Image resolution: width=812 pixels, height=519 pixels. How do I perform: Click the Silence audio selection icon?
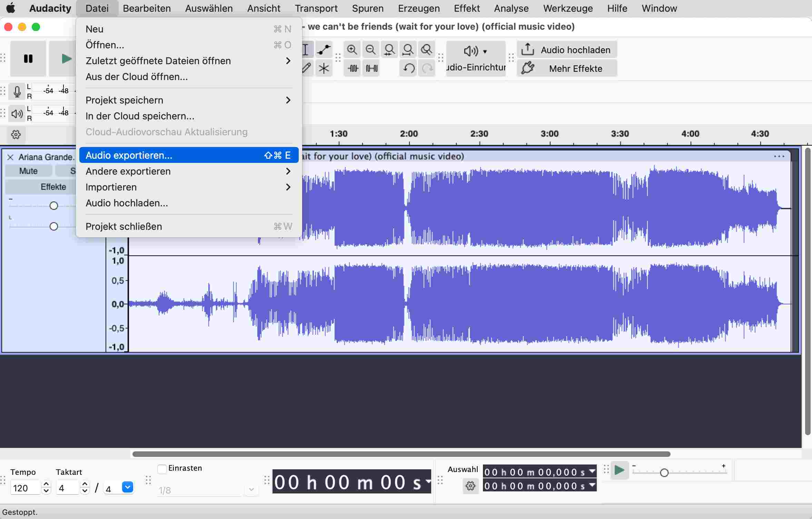coord(372,68)
